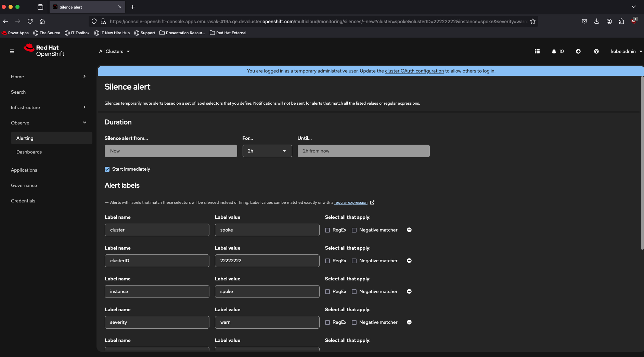Open Governance in the side navigation
The height and width of the screenshot is (357, 644).
tap(24, 185)
